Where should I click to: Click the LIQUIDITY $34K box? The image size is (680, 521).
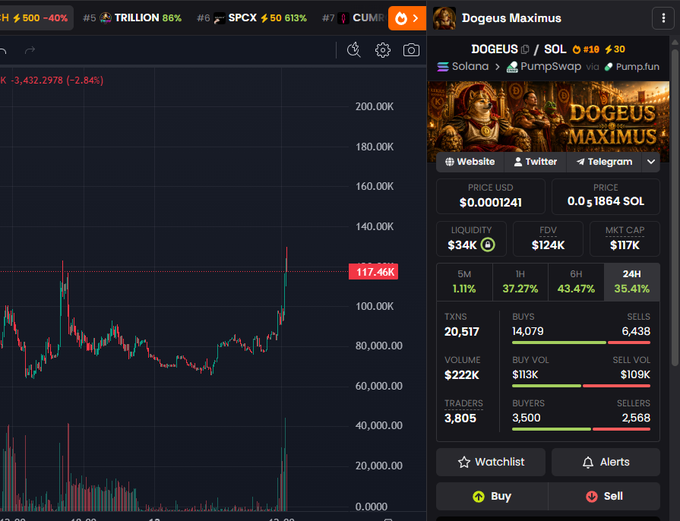pos(471,239)
